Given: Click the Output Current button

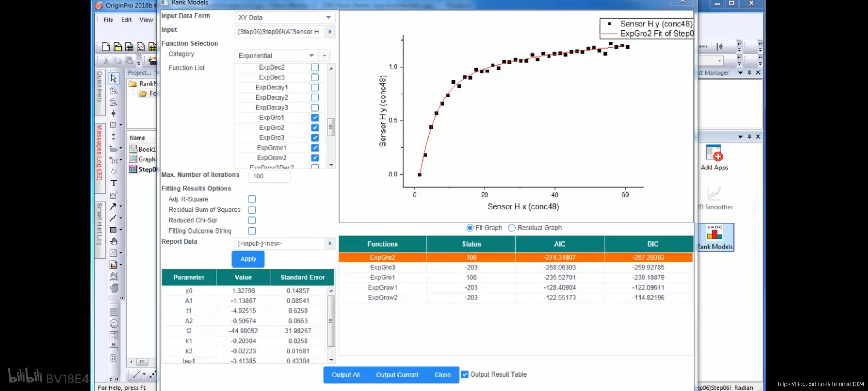Looking at the screenshot, I should (x=397, y=374).
